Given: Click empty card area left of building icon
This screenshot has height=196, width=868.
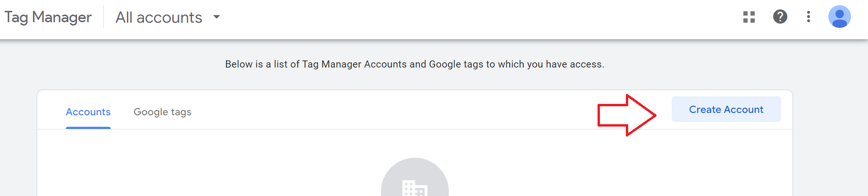Looking at the screenshot, I should point(208,165).
